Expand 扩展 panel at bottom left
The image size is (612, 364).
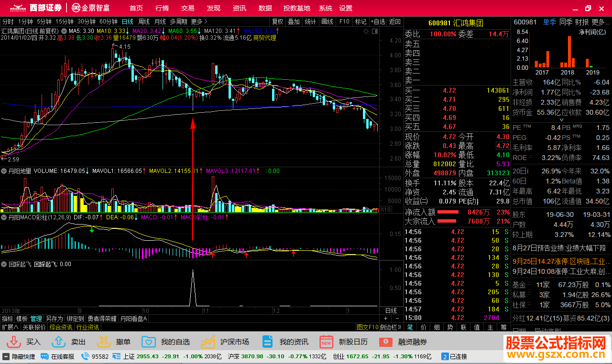click(10, 327)
